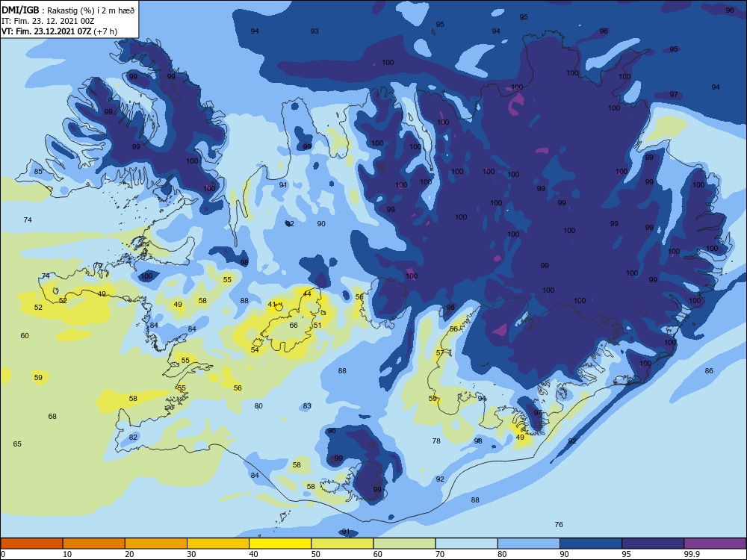
Task: Select the 20–30 amber legend swatch
Action: coord(156,544)
